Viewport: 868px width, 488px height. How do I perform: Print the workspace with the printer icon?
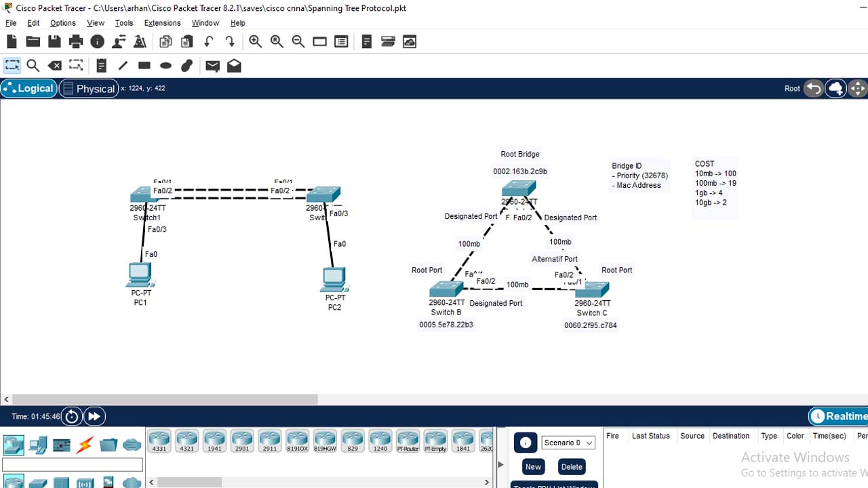[76, 42]
